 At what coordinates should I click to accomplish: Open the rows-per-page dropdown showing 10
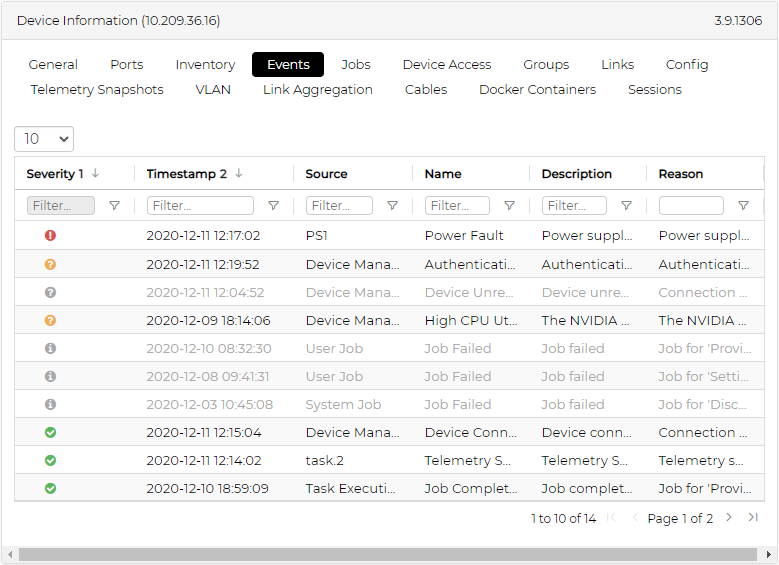click(44, 139)
